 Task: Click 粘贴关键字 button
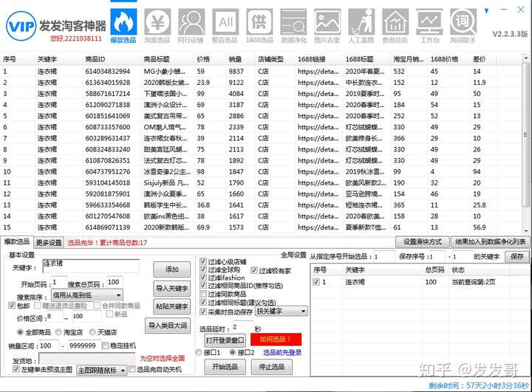tap(171, 306)
